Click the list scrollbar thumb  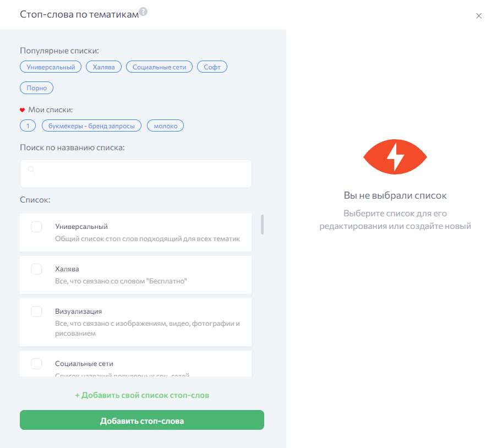263,225
